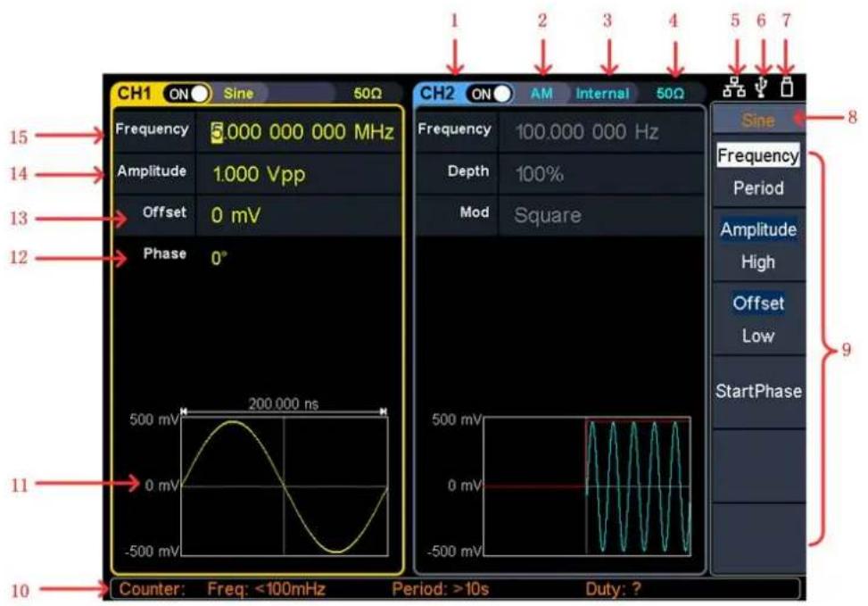Click the CH2 Mod label
Screen dimensions: 868x606
[x=475, y=212]
